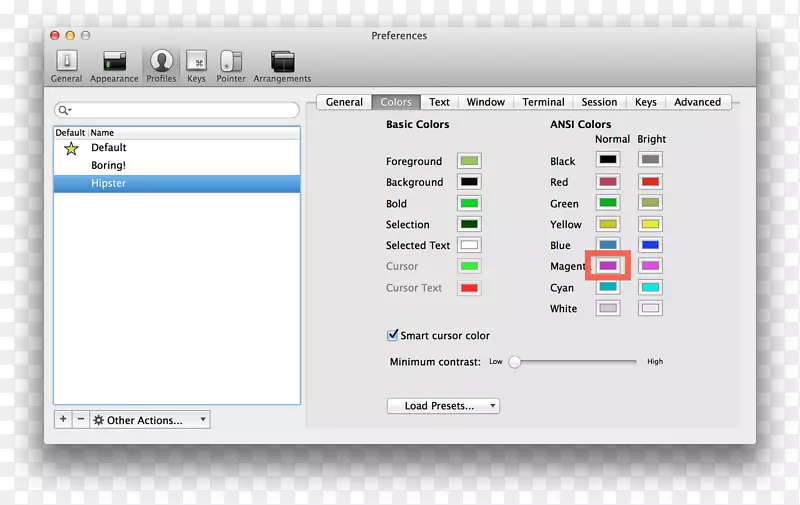Click the star icon beside Default profile
Screen dimensions: 800x505
click(71, 148)
